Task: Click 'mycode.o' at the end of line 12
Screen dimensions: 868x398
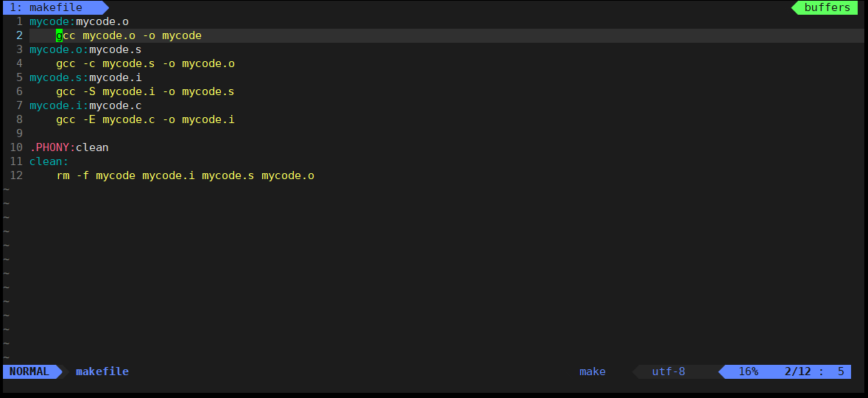Action: point(289,175)
